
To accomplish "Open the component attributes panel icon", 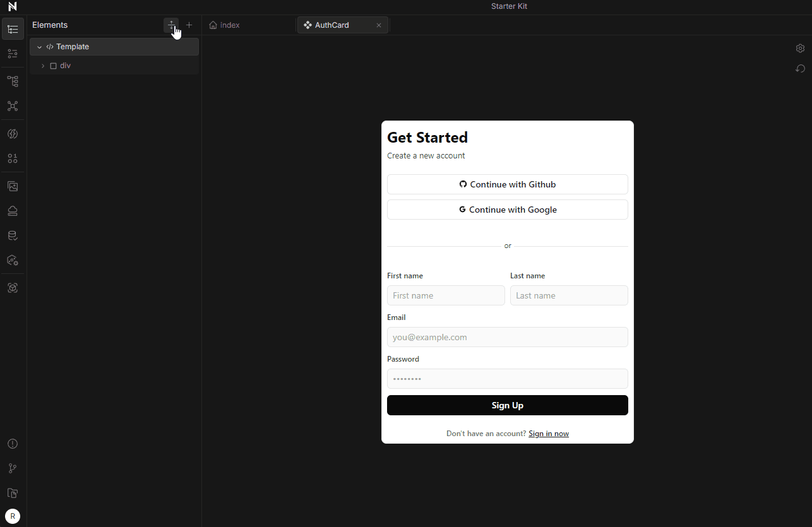I will tap(13, 54).
